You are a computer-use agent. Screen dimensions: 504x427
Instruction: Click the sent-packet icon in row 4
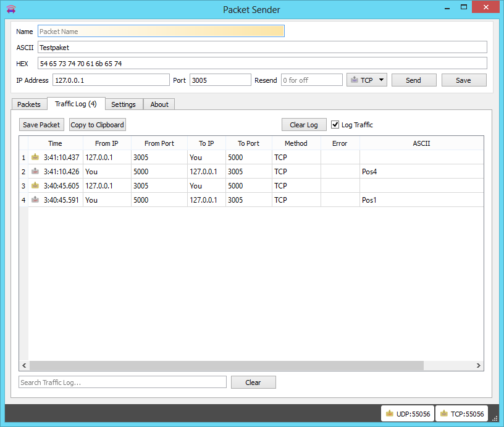coord(35,200)
